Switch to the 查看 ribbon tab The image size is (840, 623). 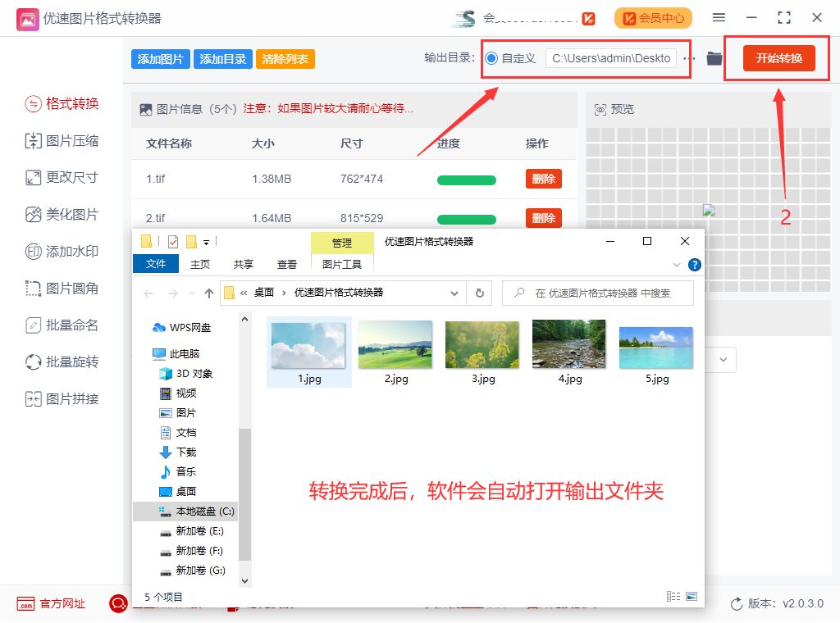pyautogui.click(x=287, y=265)
